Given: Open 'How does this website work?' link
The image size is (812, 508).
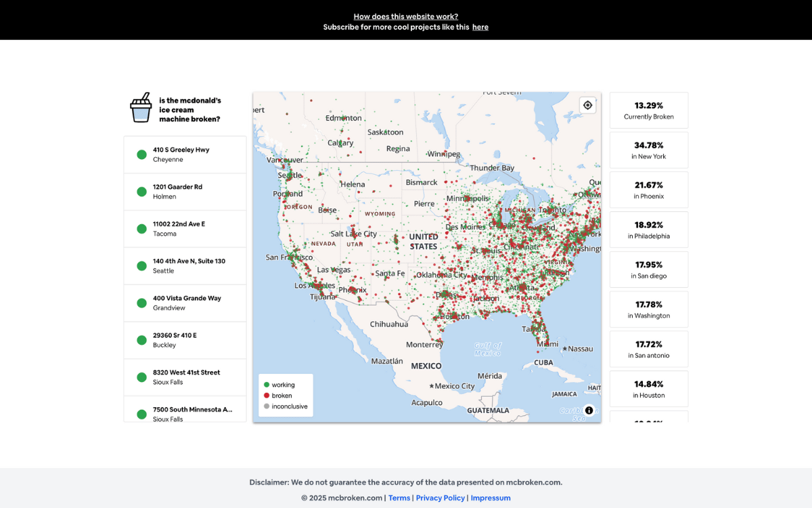Looking at the screenshot, I should coord(406,16).
